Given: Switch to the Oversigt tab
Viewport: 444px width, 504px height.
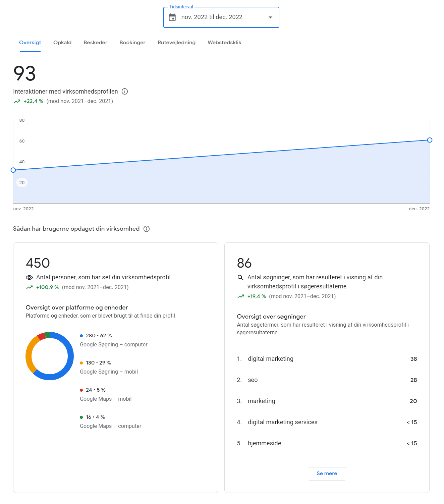Looking at the screenshot, I should click(30, 43).
